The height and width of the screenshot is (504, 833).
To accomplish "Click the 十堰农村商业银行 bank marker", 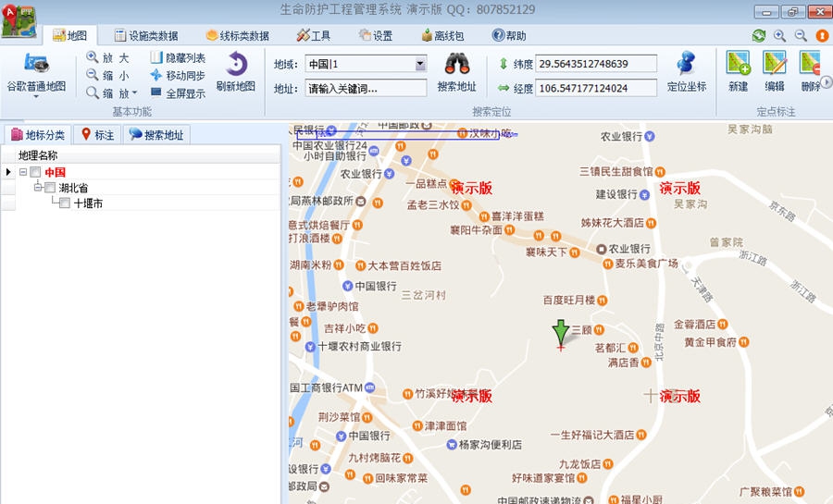I will click(x=310, y=347).
